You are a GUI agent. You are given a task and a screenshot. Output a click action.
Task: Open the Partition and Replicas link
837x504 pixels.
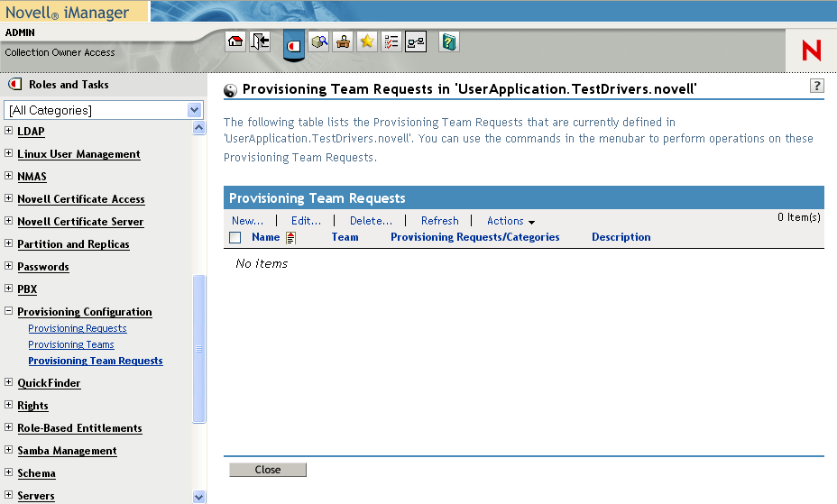74,244
